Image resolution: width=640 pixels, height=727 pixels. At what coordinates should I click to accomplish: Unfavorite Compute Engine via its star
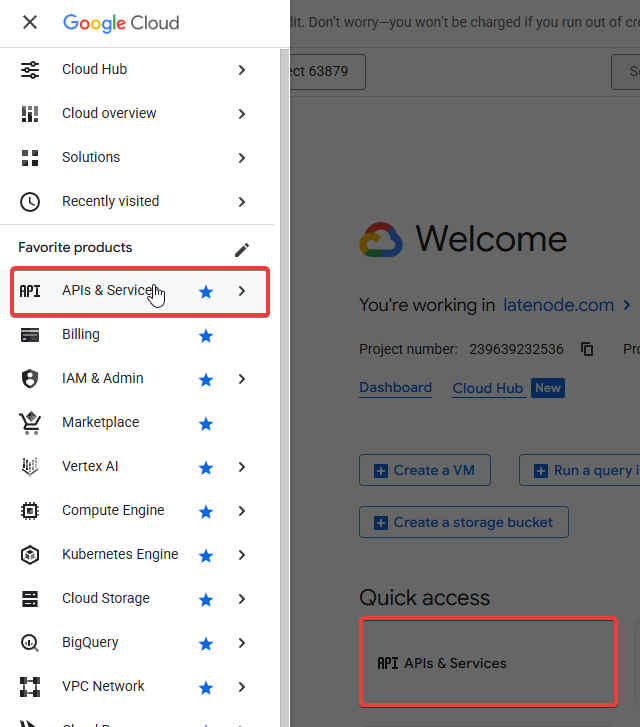click(x=206, y=512)
